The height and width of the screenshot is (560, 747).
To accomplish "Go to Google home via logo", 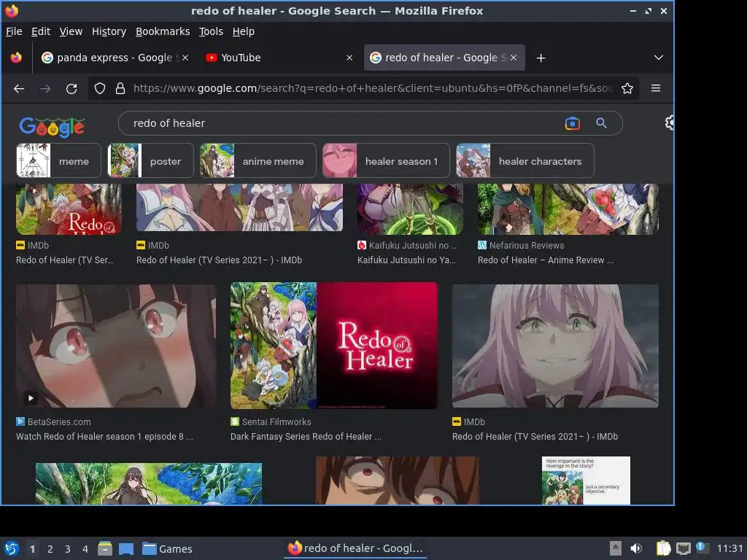I will pyautogui.click(x=52, y=127).
